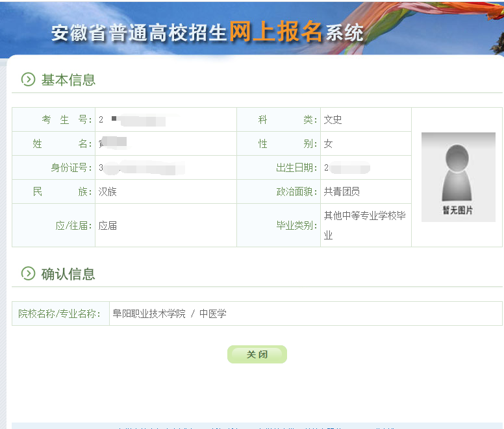Select the 汉族 value for 民族
This screenshot has height=429, width=504.
pos(108,191)
